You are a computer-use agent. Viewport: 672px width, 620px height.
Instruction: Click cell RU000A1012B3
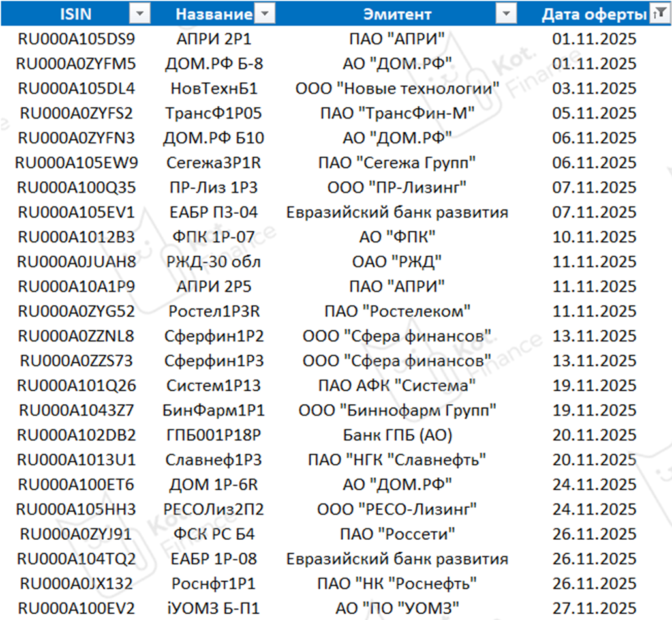[76, 237]
